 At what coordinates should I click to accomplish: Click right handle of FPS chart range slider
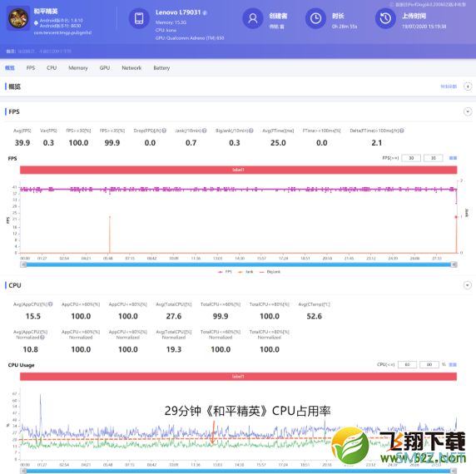click(x=454, y=264)
